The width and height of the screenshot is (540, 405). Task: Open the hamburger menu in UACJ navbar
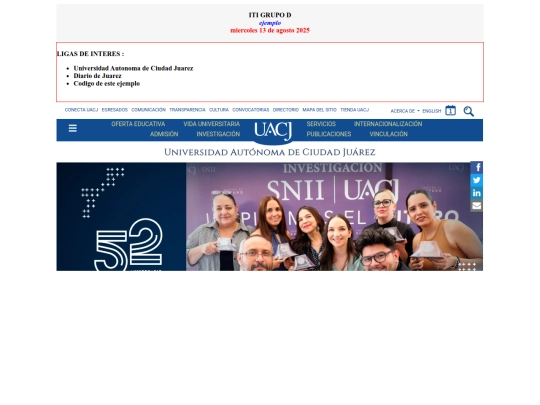click(72, 128)
